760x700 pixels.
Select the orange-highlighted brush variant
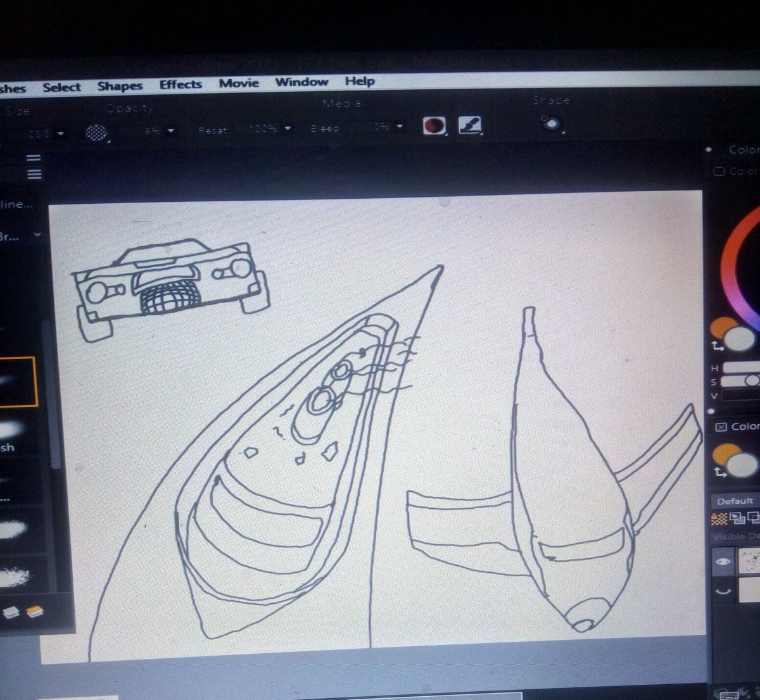(18, 382)
